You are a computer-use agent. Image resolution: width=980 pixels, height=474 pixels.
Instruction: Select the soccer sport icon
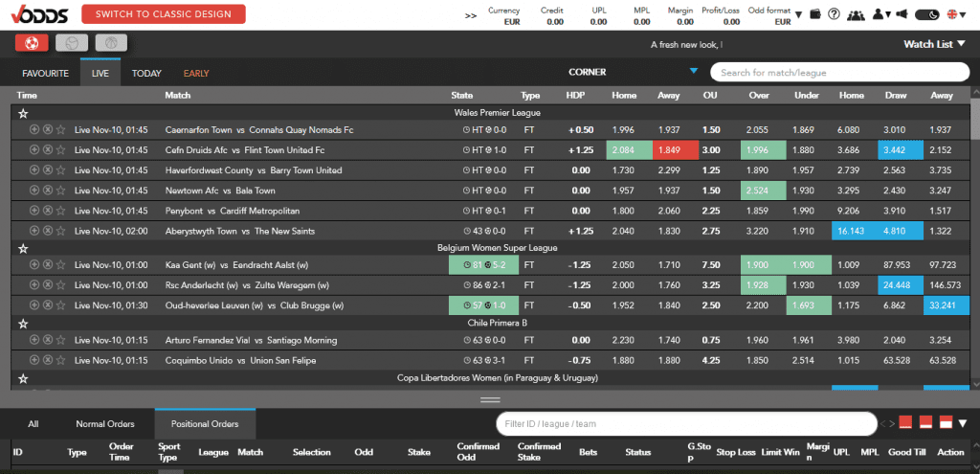(x=33, y=43)
